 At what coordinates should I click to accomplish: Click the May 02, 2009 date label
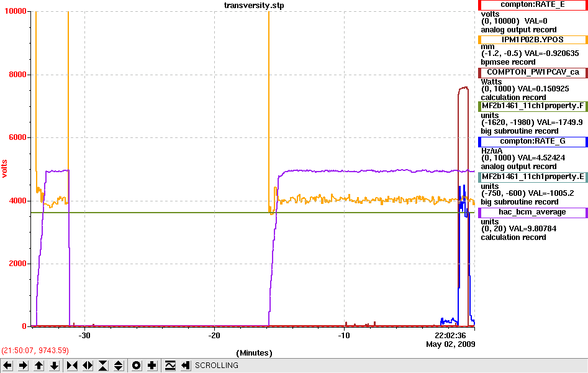pos(450,344)
